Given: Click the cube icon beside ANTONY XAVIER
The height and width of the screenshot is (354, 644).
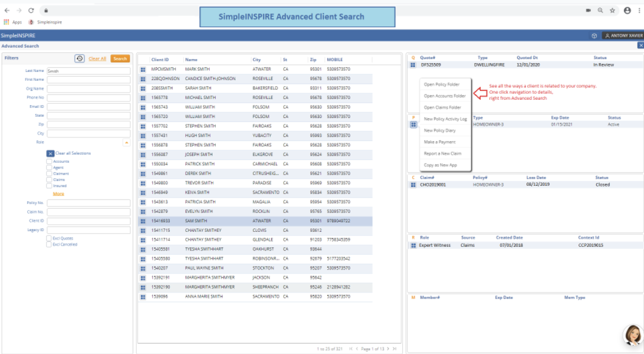Looking at the screenshot, I should [594, 36].
